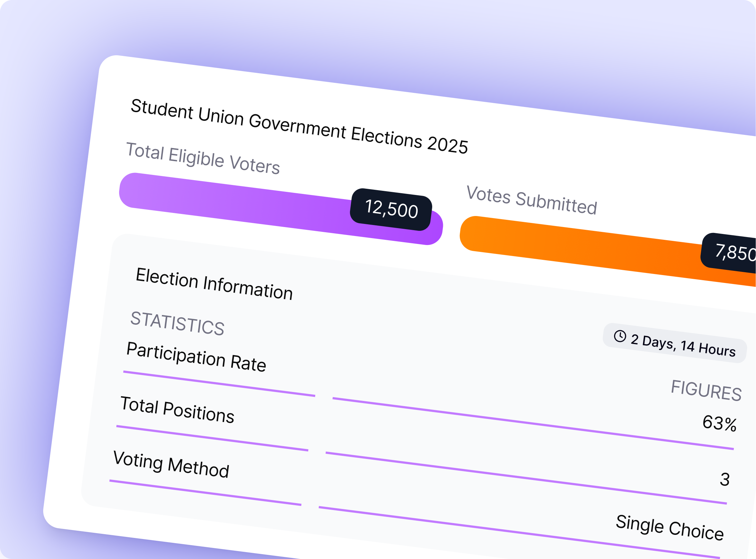Click the FIGURES column header
Viewport: 756px width, 559px height.
point(706,390)
